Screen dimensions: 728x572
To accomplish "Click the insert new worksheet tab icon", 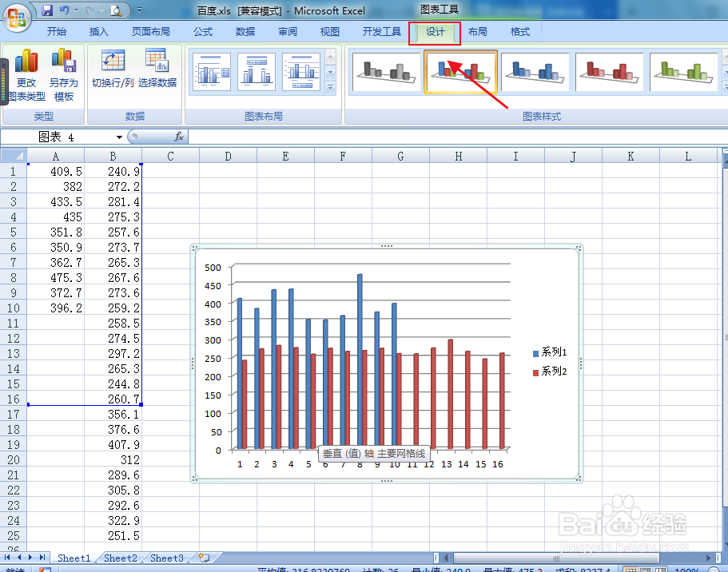I will pyautogui.click(x=205, y=558).
